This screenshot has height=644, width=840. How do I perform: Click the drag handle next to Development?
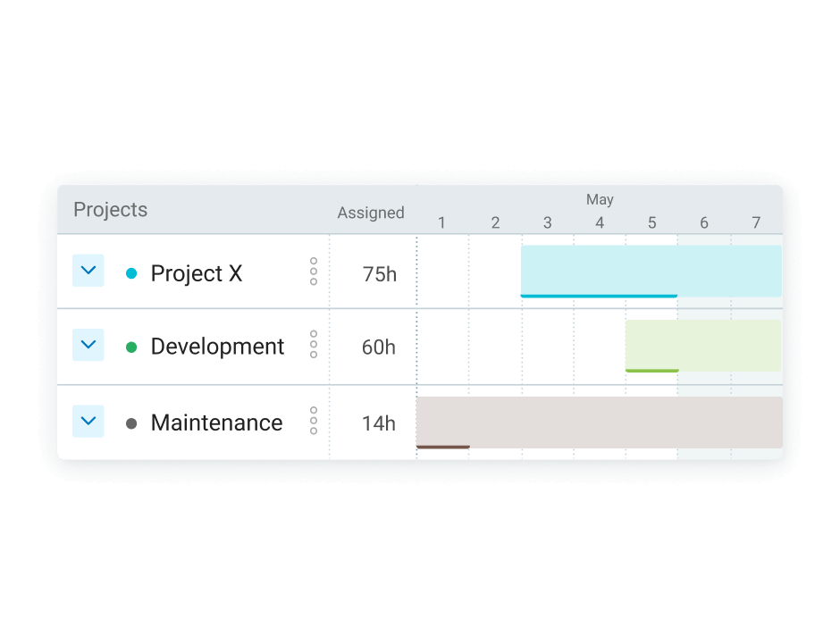315,347
